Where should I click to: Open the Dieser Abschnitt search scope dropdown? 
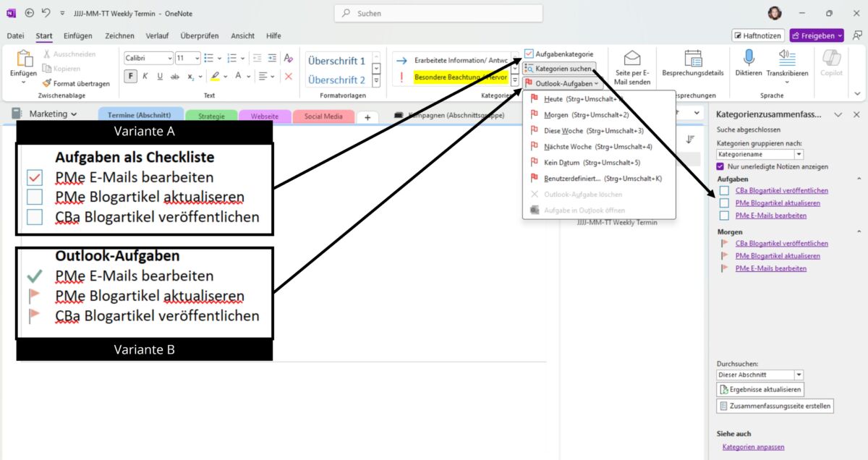(x=799, y=374)
